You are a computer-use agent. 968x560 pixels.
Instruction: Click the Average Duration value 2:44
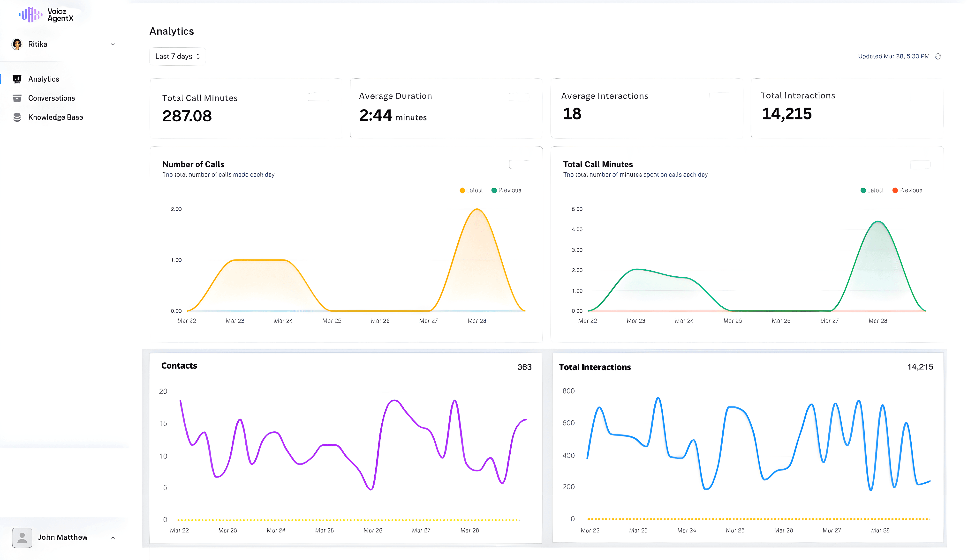tap(376, 115)
